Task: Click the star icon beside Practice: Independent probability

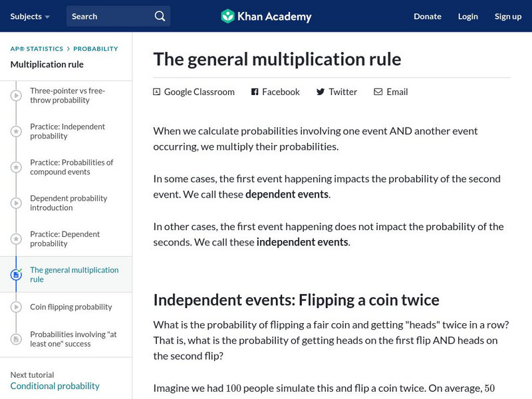Action: click(16, 132)
